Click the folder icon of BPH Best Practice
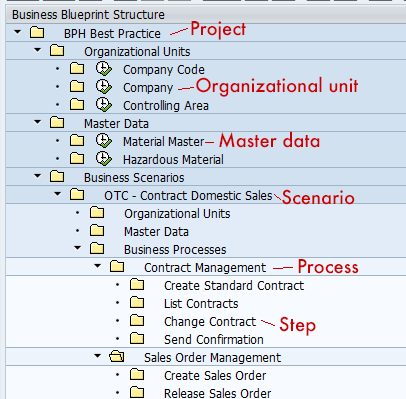Viewport: 406px width, 399px height. click(37, 33)
